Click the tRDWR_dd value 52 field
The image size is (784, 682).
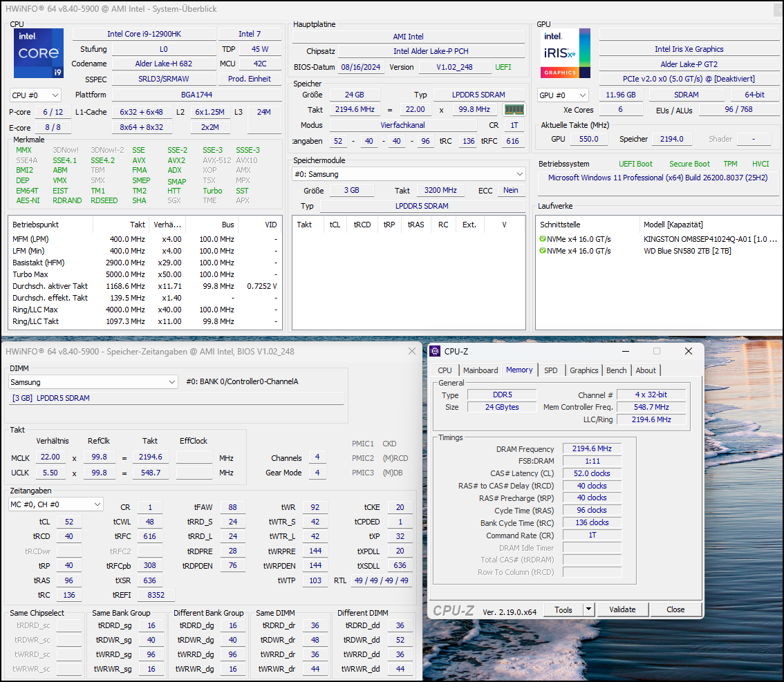click(x=400, y=640)
